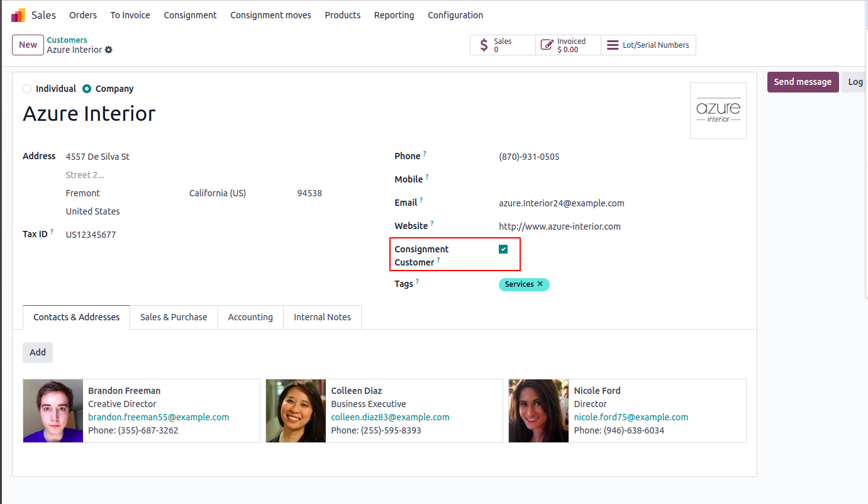Select the Company radio option
868x504 pixels.
pyautogui.click(x=87, y=89)
